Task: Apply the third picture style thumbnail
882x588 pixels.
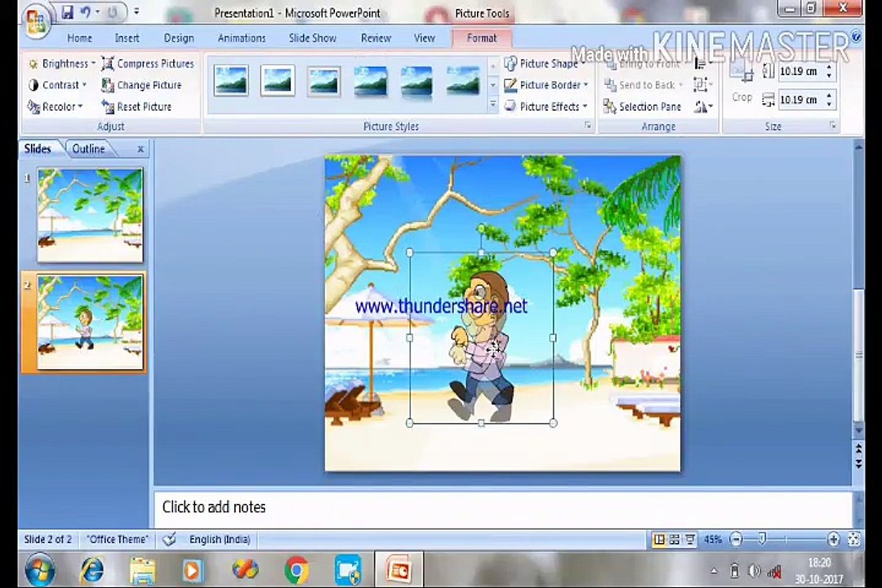Action: tap(324, 81)
